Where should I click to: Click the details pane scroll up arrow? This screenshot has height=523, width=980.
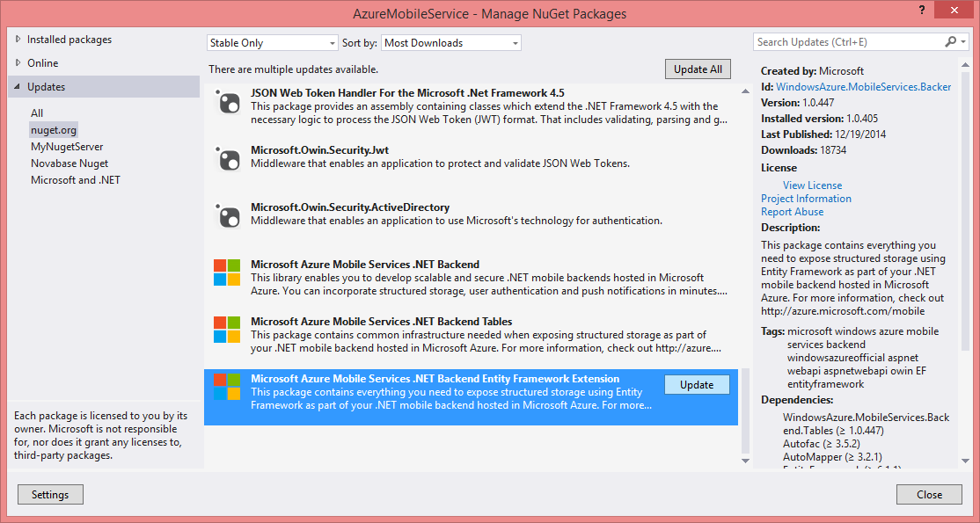(x=965, y=66)
